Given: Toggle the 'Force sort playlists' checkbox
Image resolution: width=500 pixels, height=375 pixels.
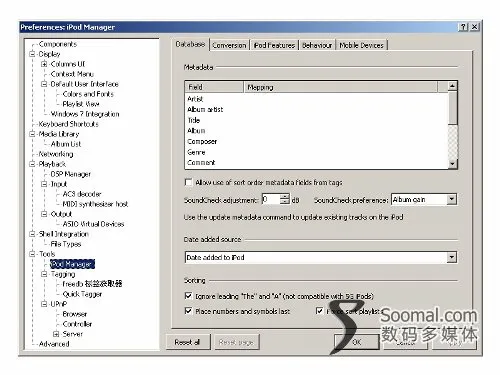Looking at the screenshot, I should (x=319, y=311).
